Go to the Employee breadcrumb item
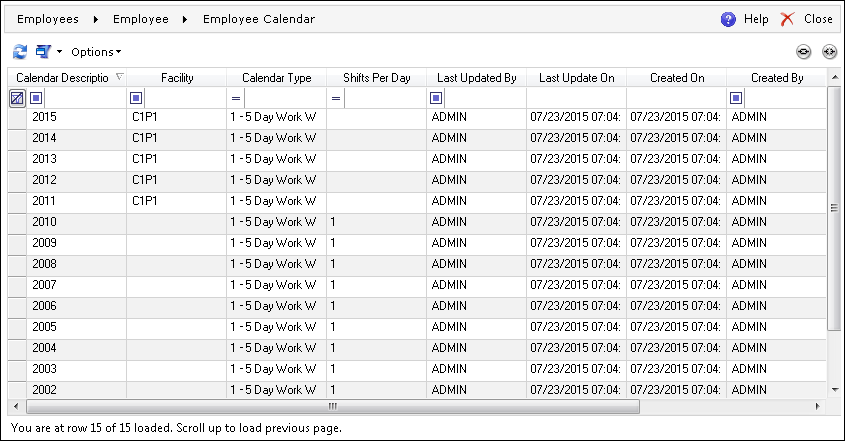This screenshot has height=441, width=845. click(141, 19)
